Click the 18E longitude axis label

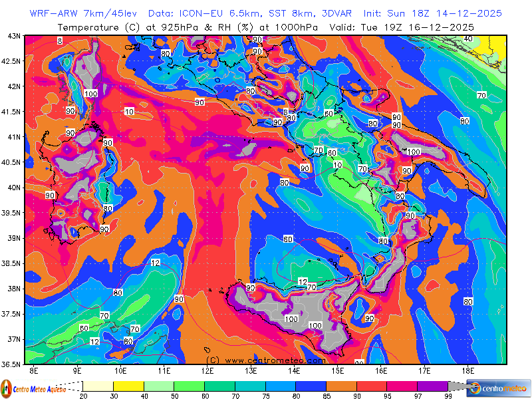tap(467, 370)
